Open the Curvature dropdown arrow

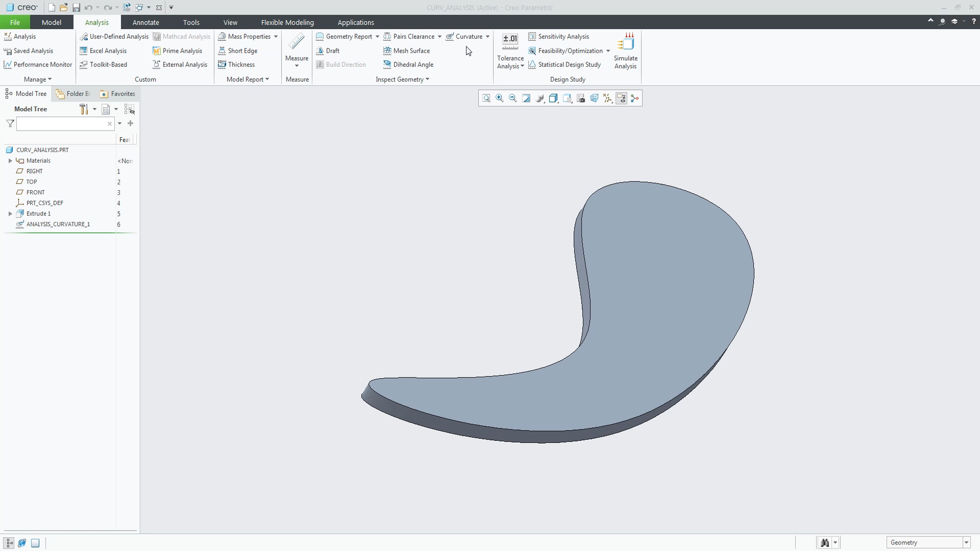pyautogui.click(x=487, y=37)
